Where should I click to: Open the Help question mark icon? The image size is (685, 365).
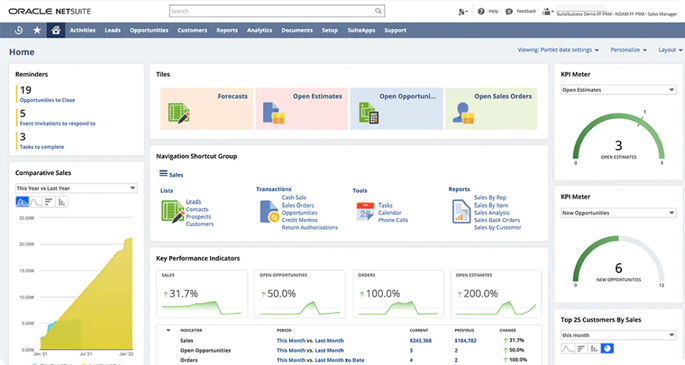coord(481,11)
